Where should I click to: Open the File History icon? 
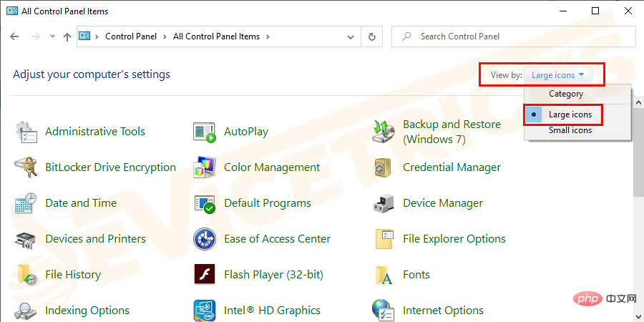pos(26,275)
